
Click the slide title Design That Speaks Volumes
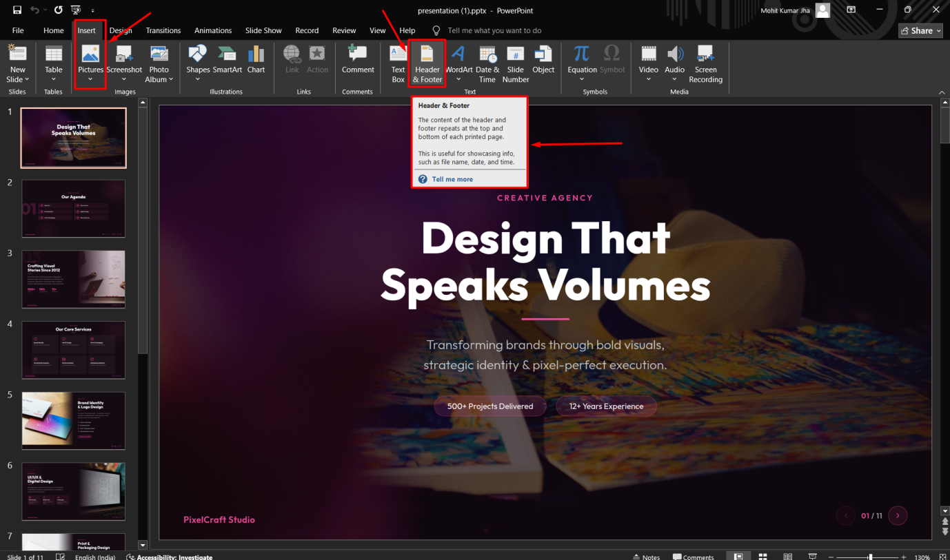pyautogui.click(x=545, y=262)
